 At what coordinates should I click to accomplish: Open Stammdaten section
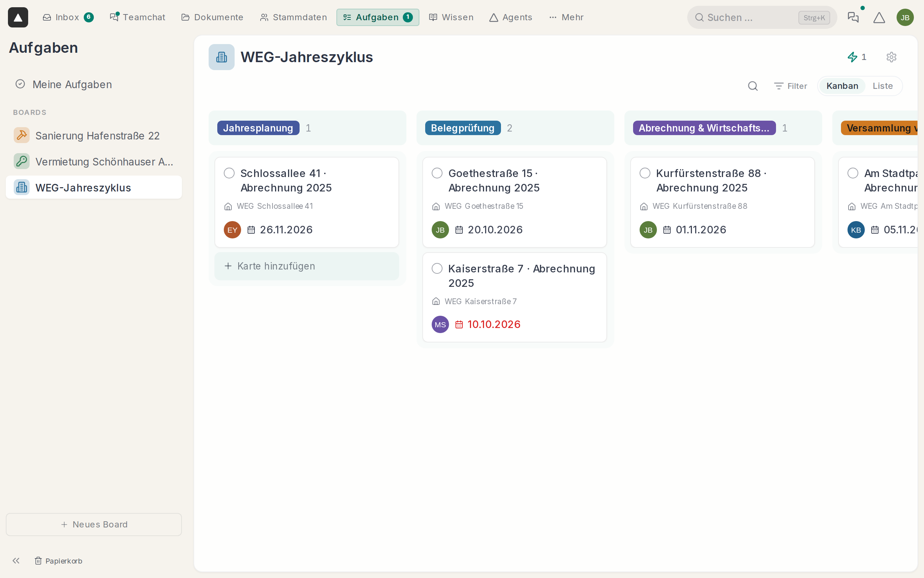click(293, 17)
